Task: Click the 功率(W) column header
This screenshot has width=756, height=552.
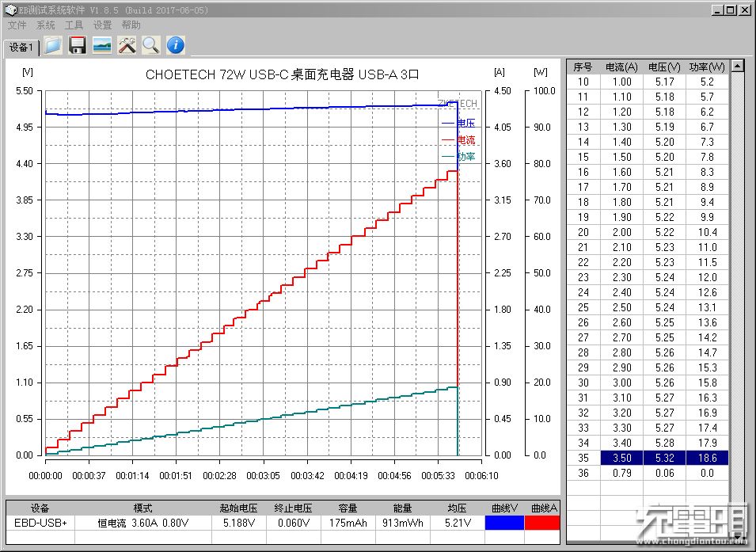Action: (707, 67)
